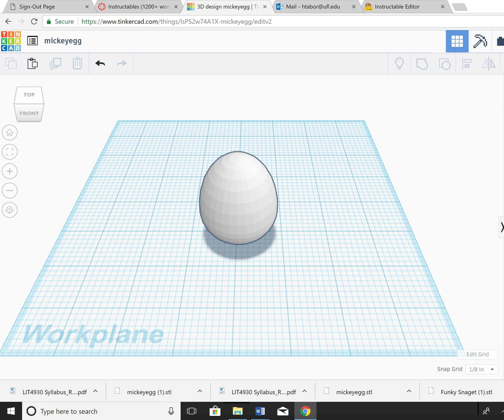The width and height of the screenshot is (504, 420).
Task: Select the Ungroup tool
Action: coord(445,64)
